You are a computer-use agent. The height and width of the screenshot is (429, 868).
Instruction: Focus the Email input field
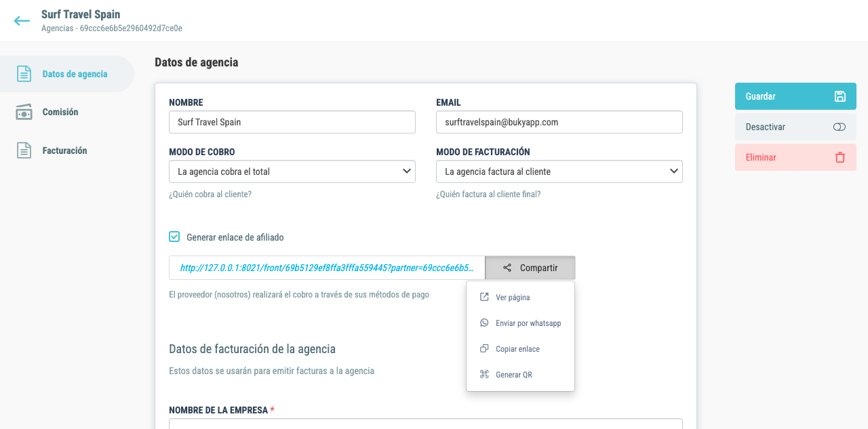559,122
